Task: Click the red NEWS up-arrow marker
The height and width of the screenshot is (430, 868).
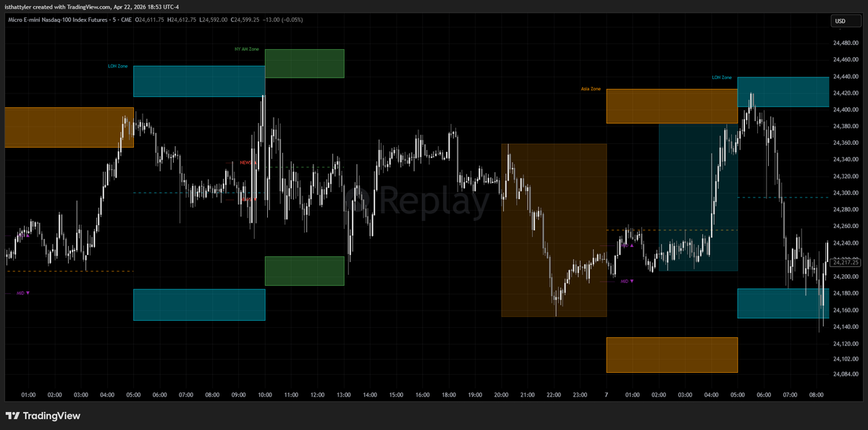Action: (x=248, y=163)
